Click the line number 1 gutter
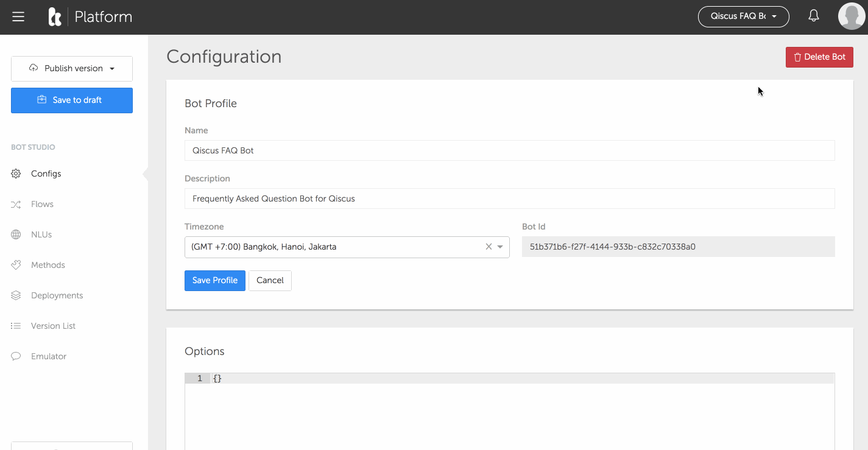This screenshot has height=450, width=868. click(198, 379)
